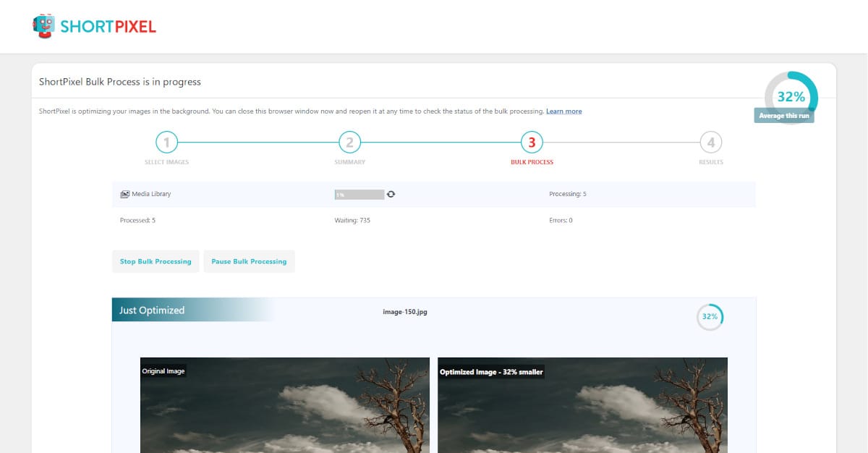Click the small 32% circle for image-150.jpg
868x453 pixels.
click(710, 316)
